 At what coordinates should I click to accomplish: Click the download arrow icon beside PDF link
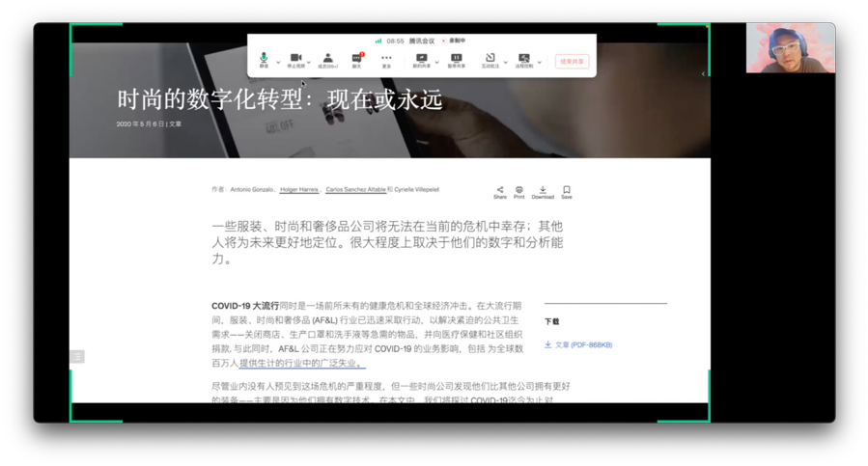(547, 344)
